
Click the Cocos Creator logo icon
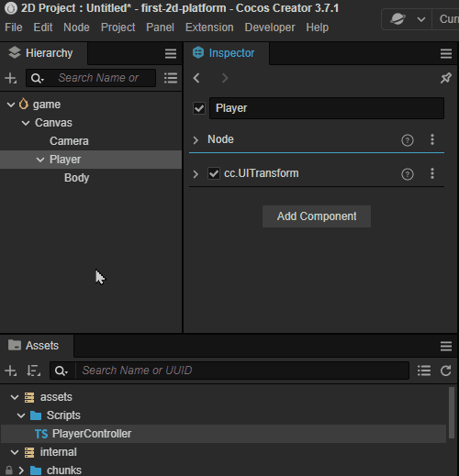point(11,8)
